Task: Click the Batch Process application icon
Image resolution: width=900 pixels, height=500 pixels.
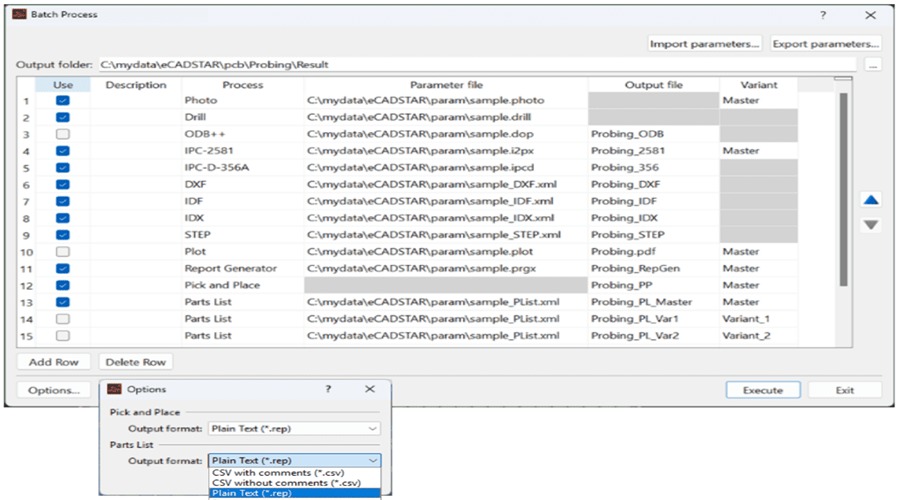Action: (20, 14)
